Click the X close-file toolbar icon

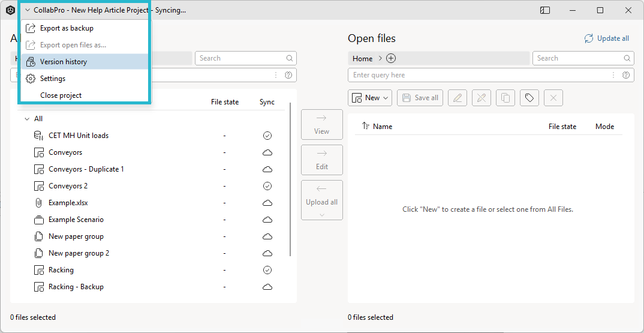[x=553, y=98]
